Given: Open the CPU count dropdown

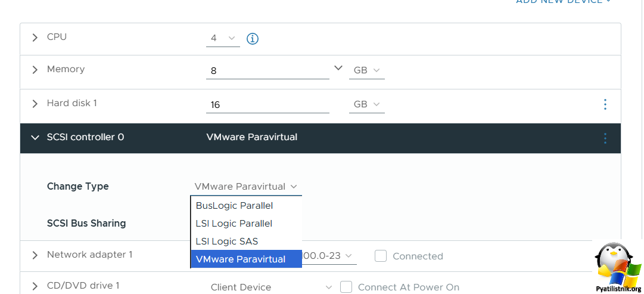Looking at the screenshot, I should (223, 39).
